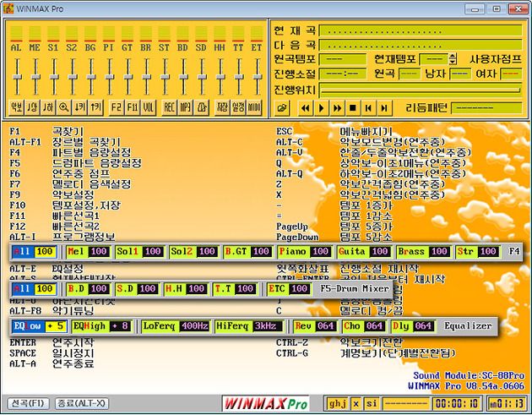
Task: Select the Piano 100 volume field
Action: [x=304, y=252]
